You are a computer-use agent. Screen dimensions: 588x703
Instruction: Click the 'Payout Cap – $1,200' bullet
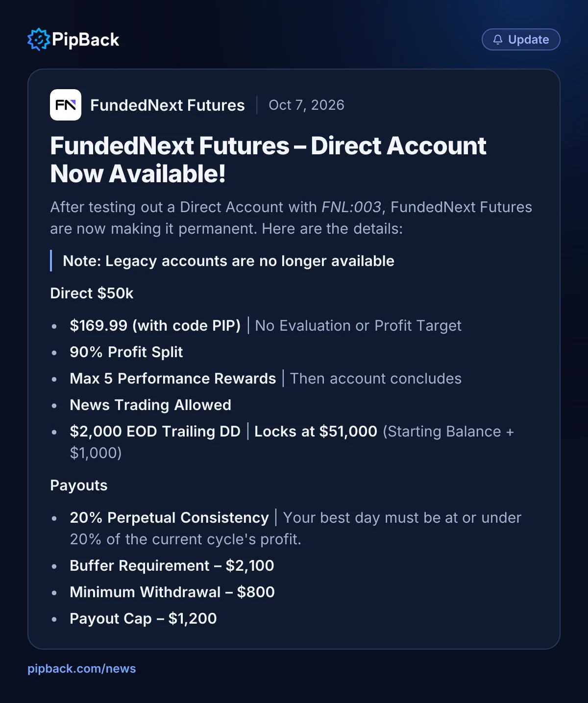(143, 619)
